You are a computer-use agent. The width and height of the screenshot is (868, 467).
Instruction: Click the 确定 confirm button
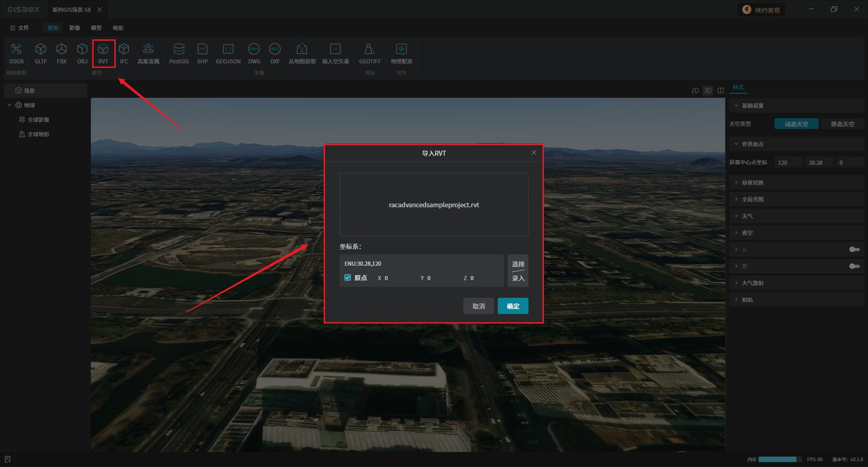coord(513,306)
